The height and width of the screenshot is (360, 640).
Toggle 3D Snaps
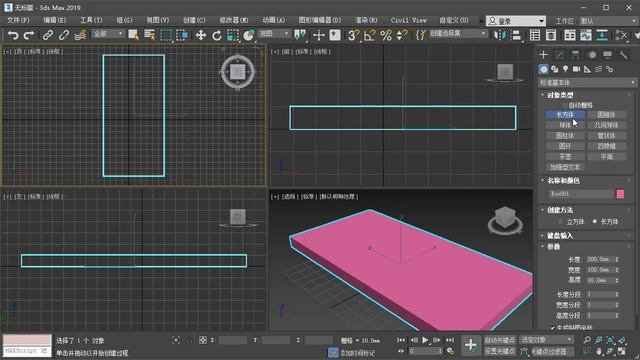pos(353,35)
